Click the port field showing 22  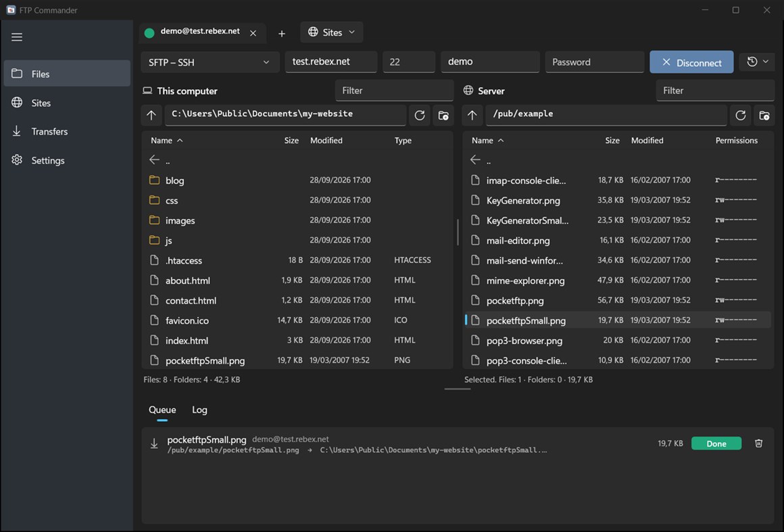pyautogui.click(x=408, y=62)
